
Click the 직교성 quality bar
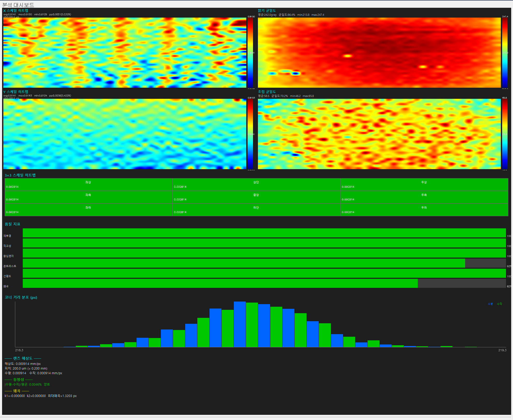click(x=264, y=243)
